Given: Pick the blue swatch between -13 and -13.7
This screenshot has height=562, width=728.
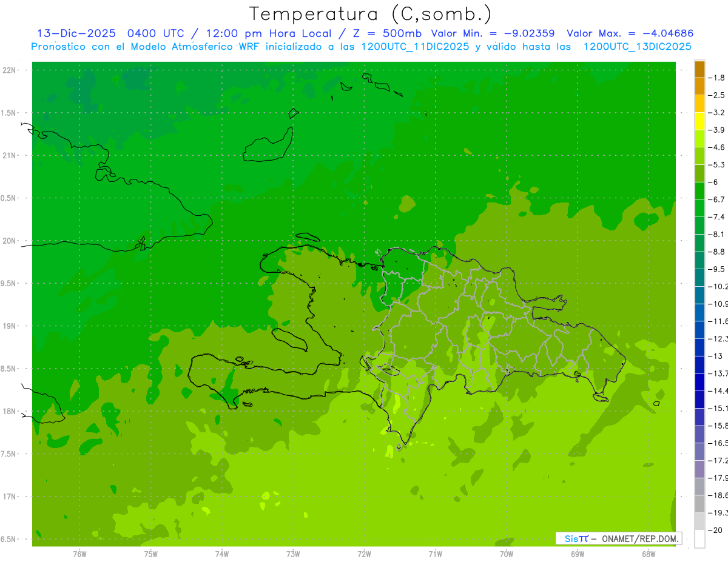Looking at the screenshot, I should tap(699, 365).
